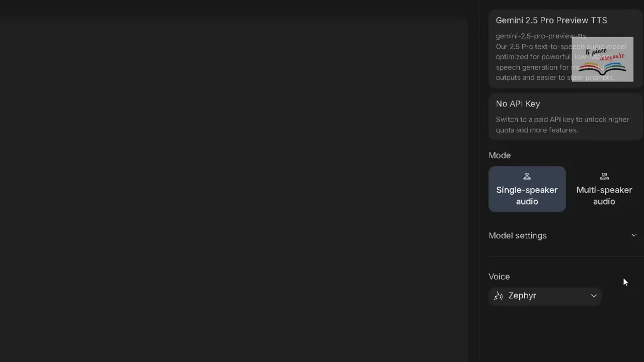Click the 'Mode' section label
The height and width of the screenshot is (362, 644).
pyautogui.click(x=500, y=155)
